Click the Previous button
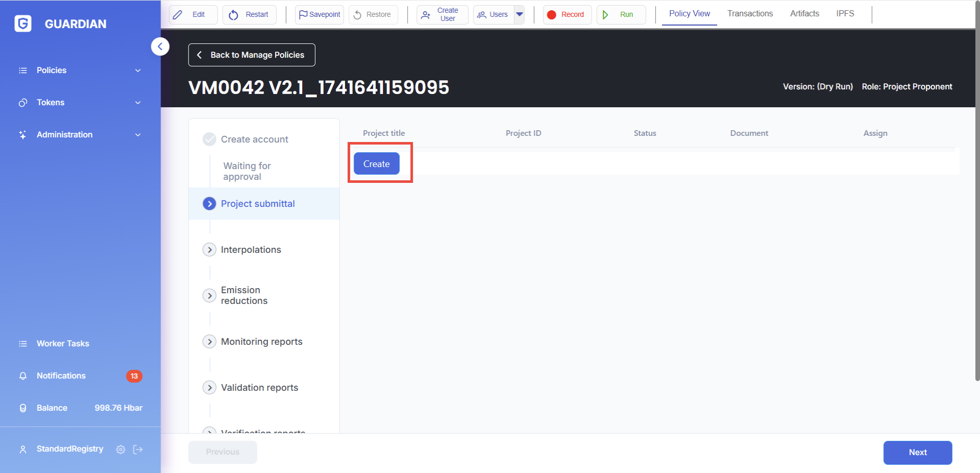Viewport: 980px width, 473px height. [222, 452]
